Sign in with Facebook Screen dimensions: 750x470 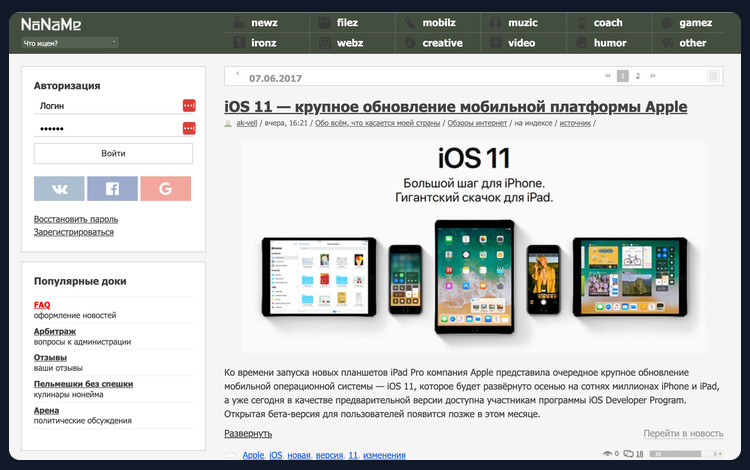point(112,188)
